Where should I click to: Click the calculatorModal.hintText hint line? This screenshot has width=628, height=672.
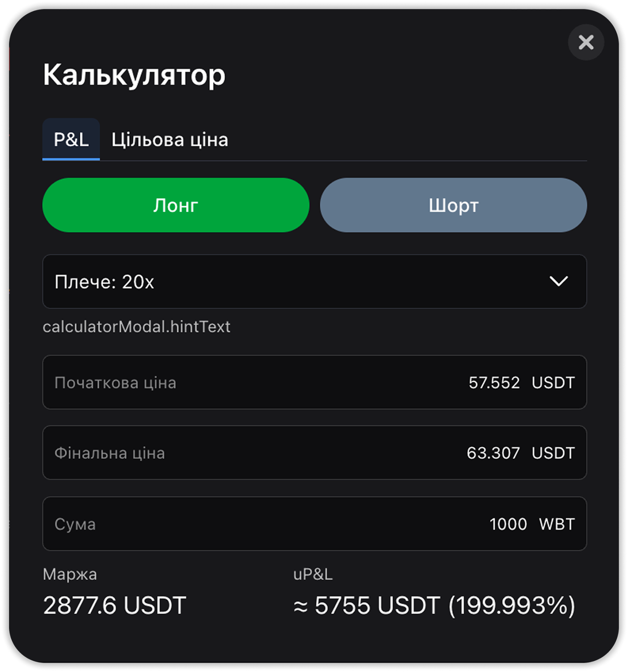click(x=137, y=327)
